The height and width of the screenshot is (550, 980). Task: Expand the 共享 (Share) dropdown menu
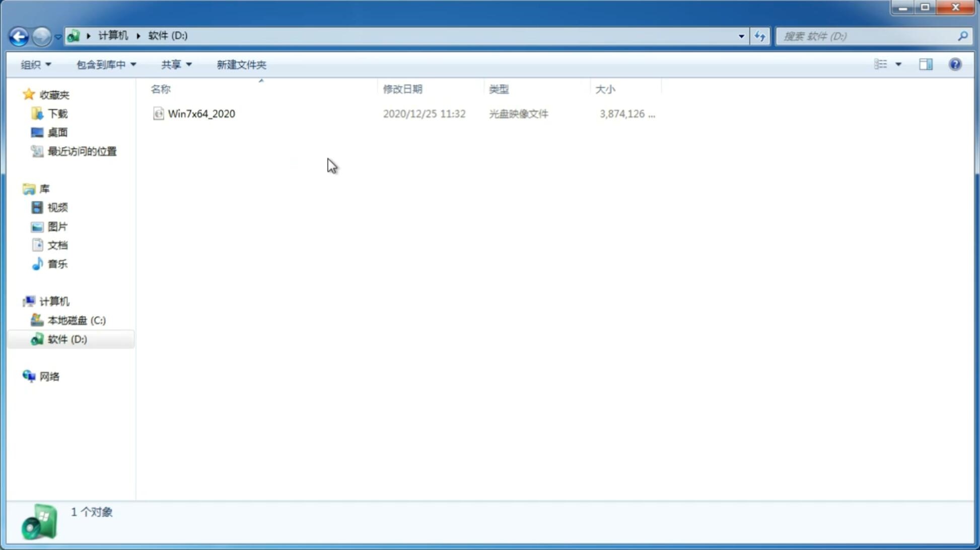(176, 64)
